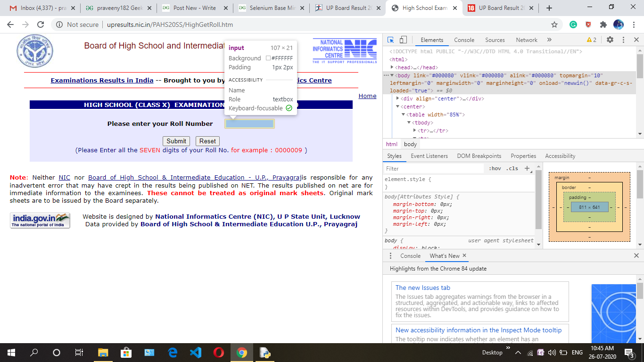Open the Windows Start menu
644x362 pixels.
pyautogui.click(x=11, y=353)
